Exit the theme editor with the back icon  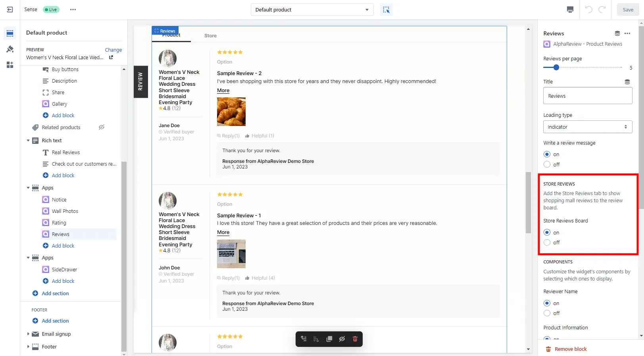[x=10, y=10]
